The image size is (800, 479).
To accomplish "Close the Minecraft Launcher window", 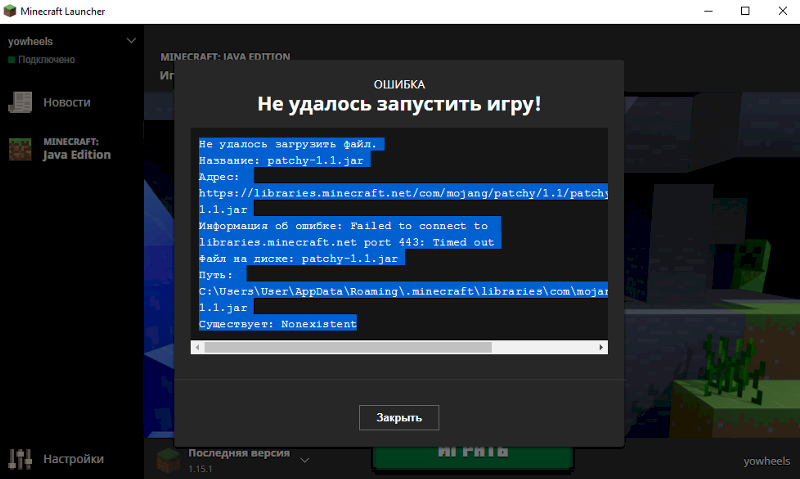I will tap(782, 11).
